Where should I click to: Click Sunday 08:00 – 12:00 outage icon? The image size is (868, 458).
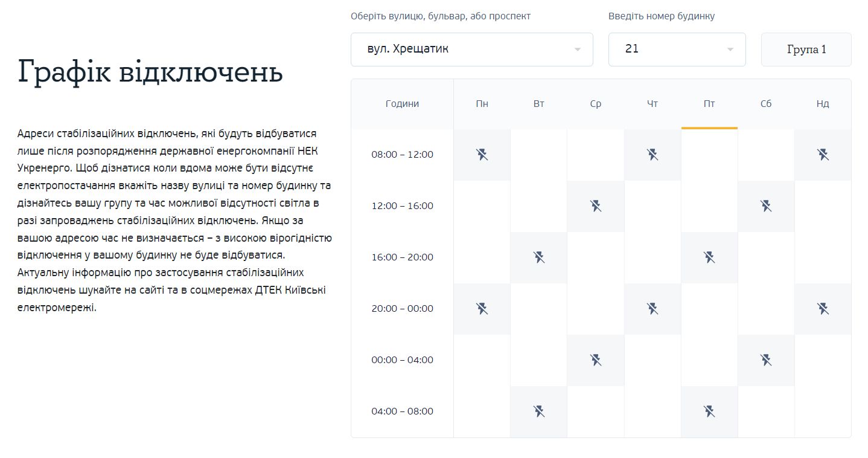[x=823, y=155]
